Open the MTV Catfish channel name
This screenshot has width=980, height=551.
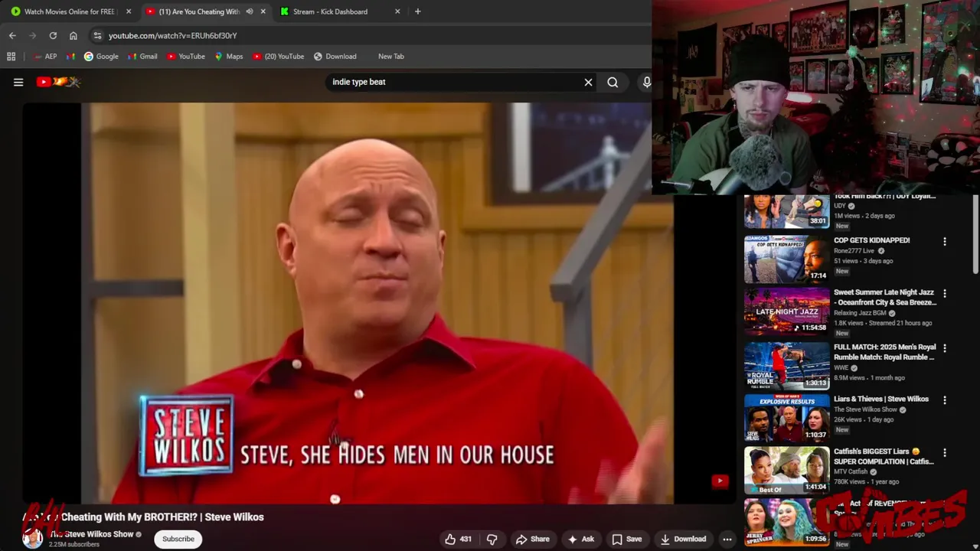[x=851, y=471]
